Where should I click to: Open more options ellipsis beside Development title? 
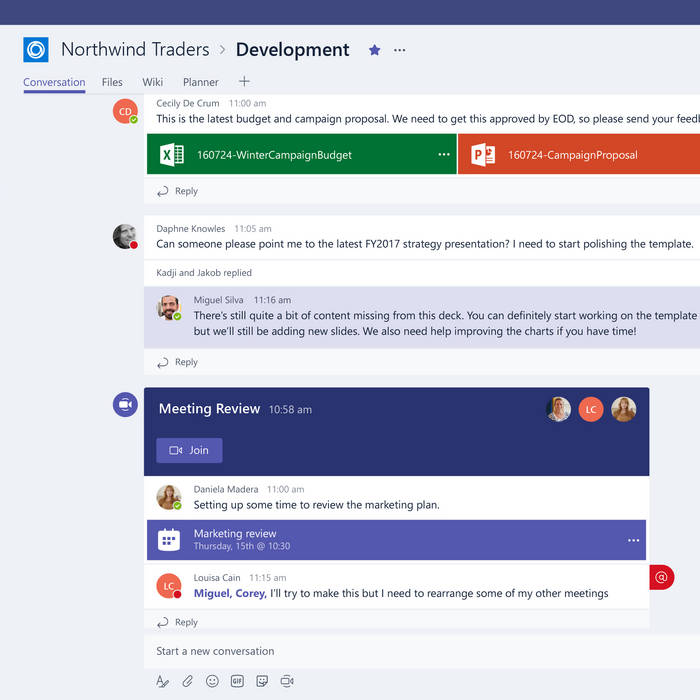(x=400, y=50)
